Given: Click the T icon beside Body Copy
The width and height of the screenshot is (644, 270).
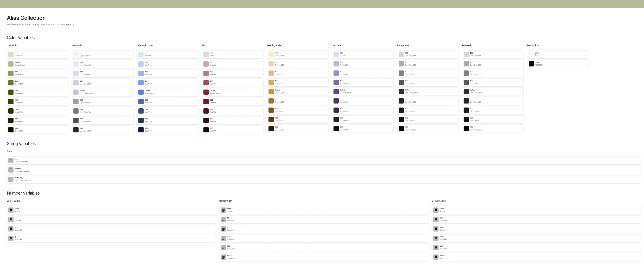Looking at the screenshot, I should 11,179.
